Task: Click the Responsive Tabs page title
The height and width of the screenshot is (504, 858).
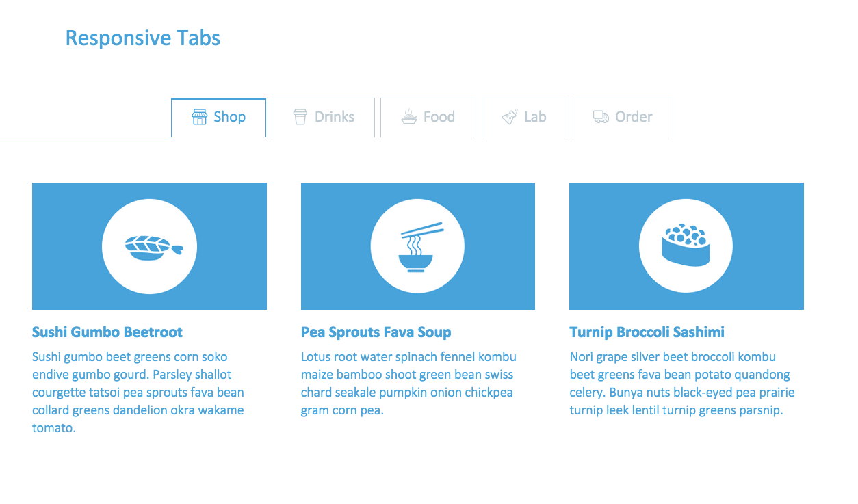Action: pyautogui.click(x=142, y=38)
